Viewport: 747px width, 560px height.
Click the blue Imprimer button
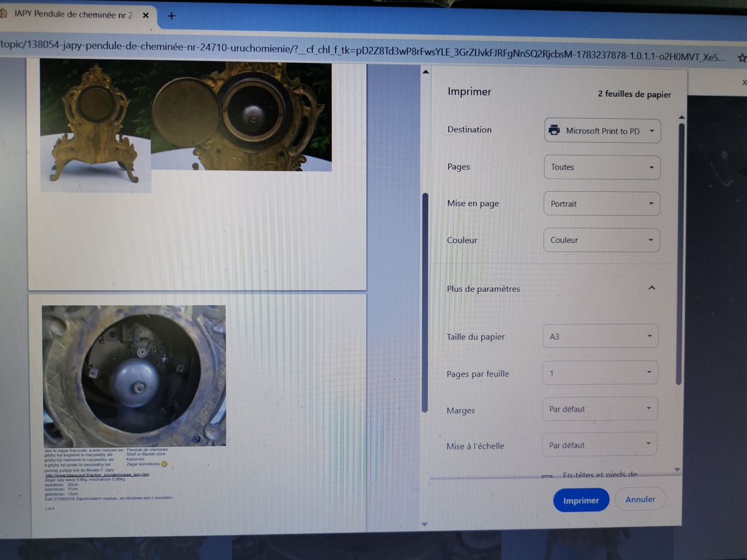point(581,500)
